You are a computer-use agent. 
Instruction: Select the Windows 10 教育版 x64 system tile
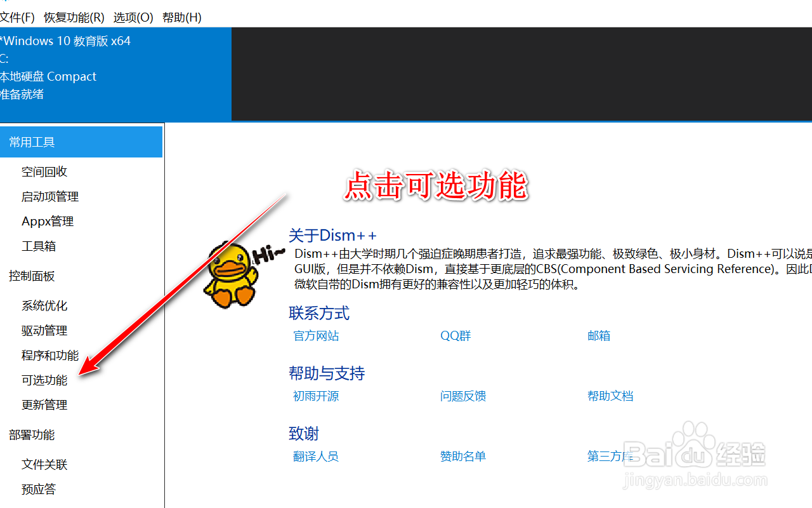[x=115, y=74]
